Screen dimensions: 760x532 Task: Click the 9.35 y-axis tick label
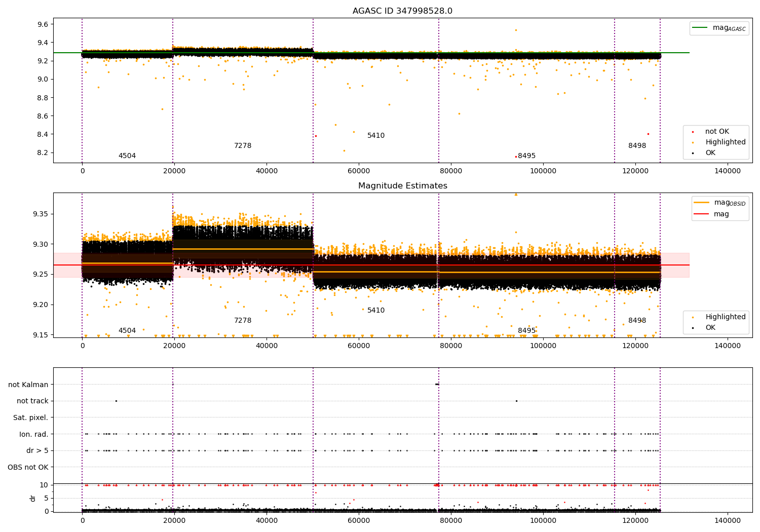(x=41, y=214)
